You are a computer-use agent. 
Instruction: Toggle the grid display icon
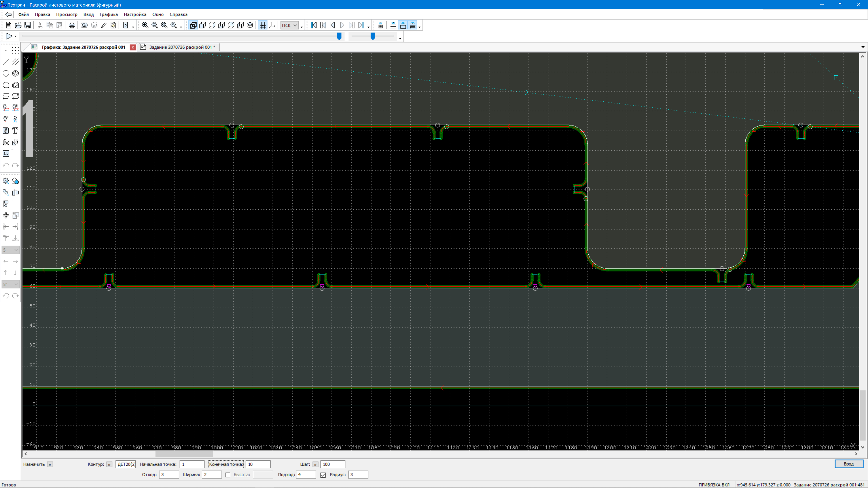(262, 25)
